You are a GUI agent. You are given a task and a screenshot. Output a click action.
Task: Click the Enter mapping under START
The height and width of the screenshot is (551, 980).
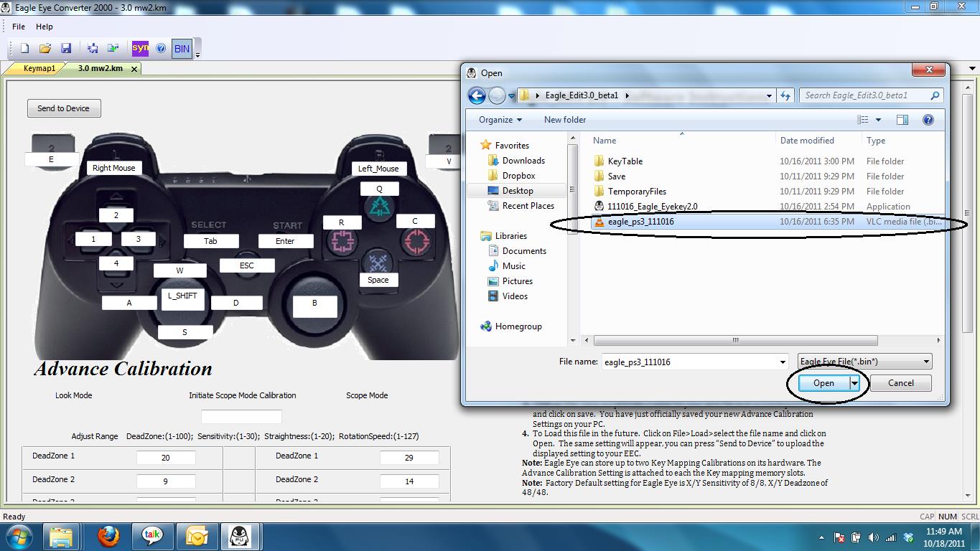click(285, 241)
